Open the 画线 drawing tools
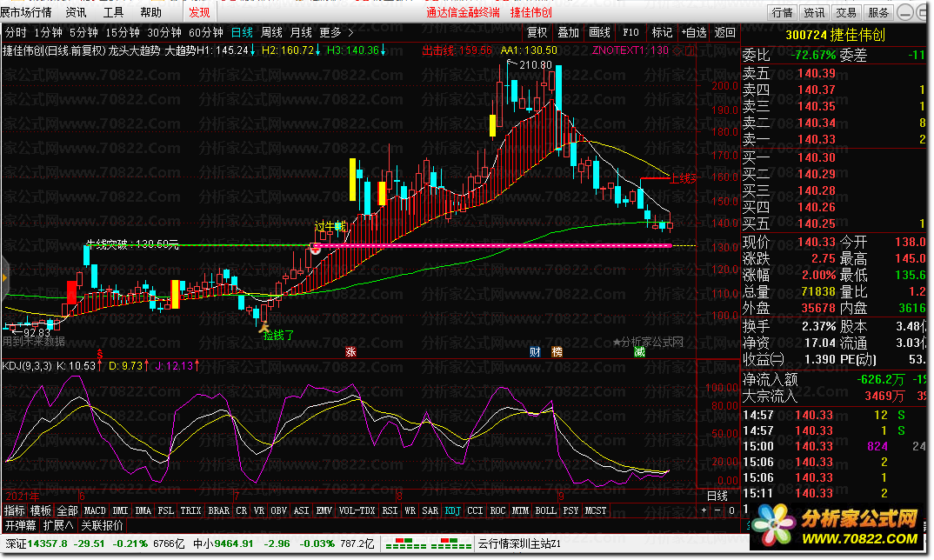 [599, 32]
